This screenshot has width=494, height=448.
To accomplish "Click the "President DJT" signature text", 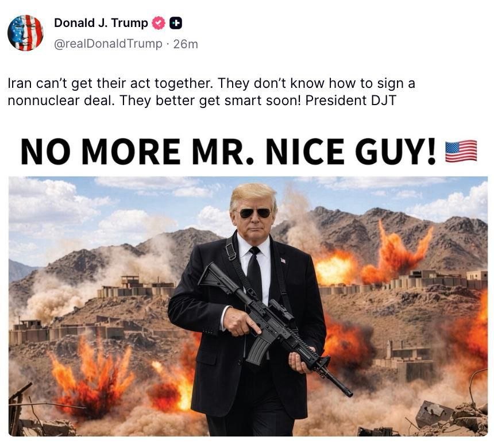I will pos(350,101).
